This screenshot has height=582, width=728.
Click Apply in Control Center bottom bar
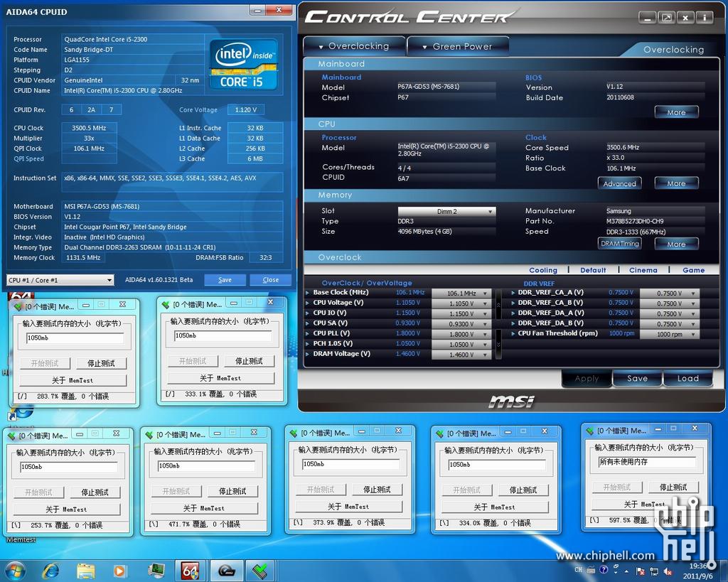click(587, 378)
